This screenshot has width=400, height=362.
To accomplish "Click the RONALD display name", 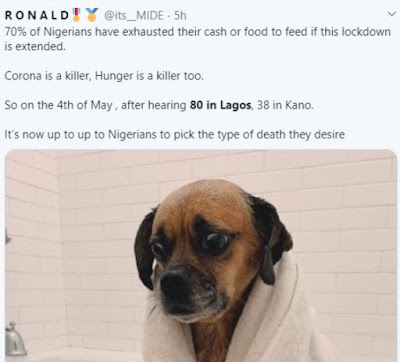I will [x=36, y=15].
